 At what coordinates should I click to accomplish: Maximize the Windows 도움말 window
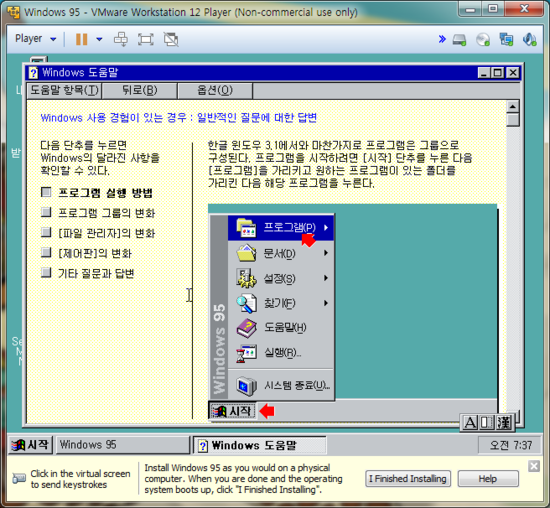tap(497, 73)
